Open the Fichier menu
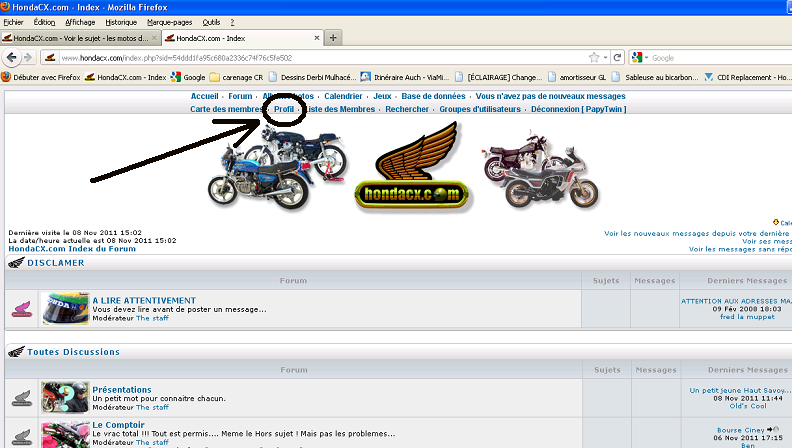The width and height of the screenshot is (792, 448). click(13, 22)
